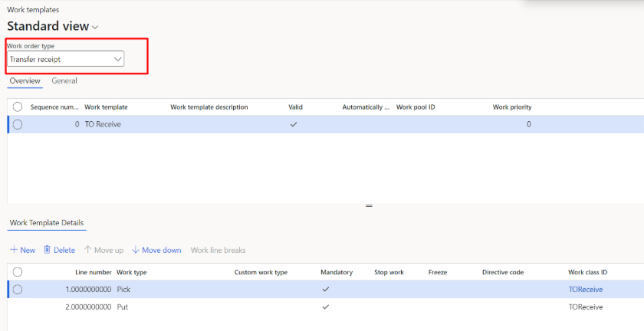Viewport: 644px width, 331px height.
Task: Sort by the Work priority column header
Action: 511,107
